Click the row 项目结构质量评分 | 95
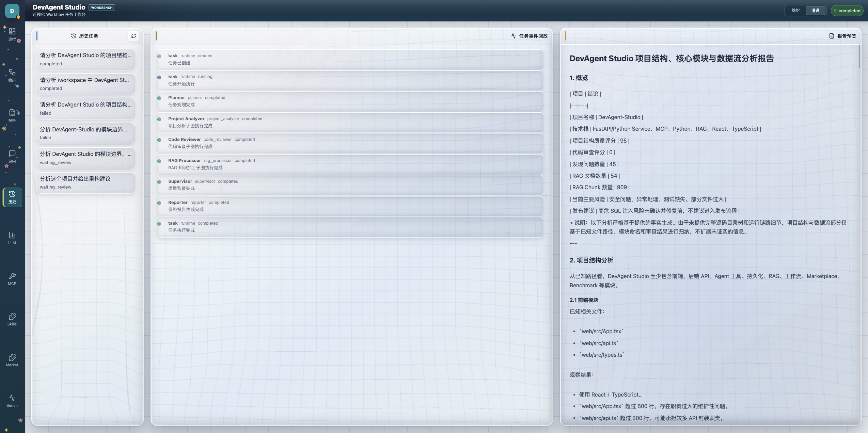The width and height of the screenshot is (868, 433). [x=600, y=141]
